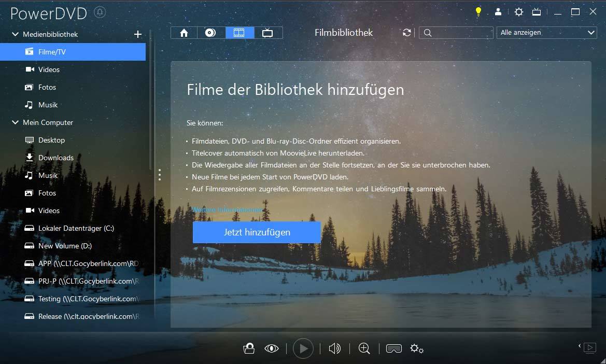
Task: Select Filme/TV in the media library
Action: tap(73, 52)
